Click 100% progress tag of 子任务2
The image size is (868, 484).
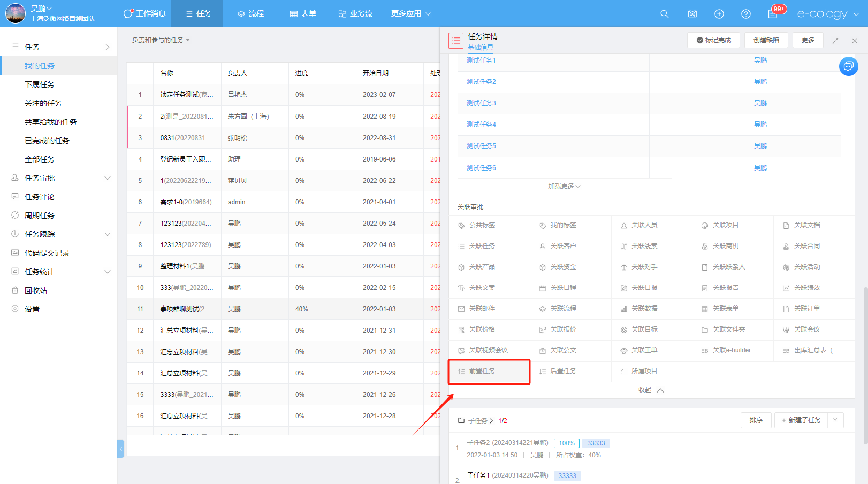click(567, 443)
